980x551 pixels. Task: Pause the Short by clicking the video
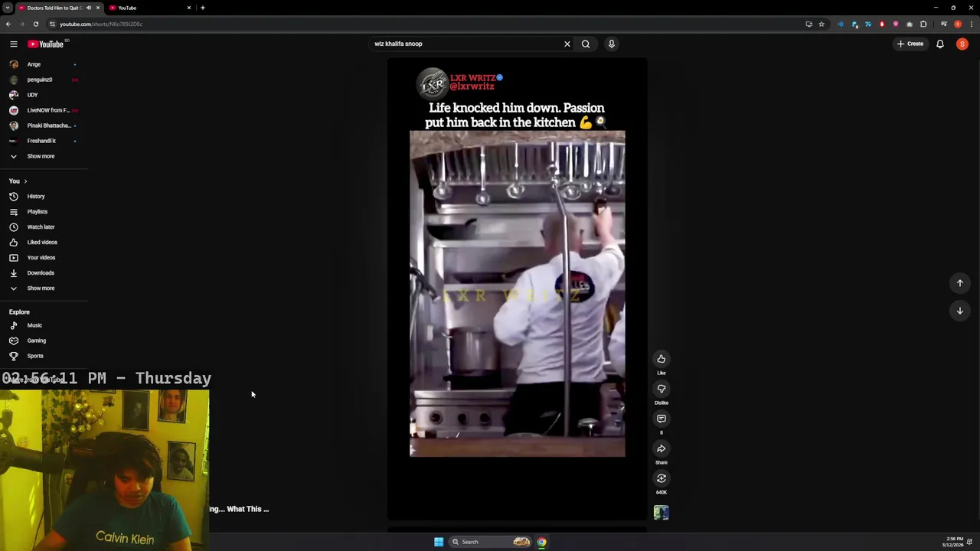(517, 293)
